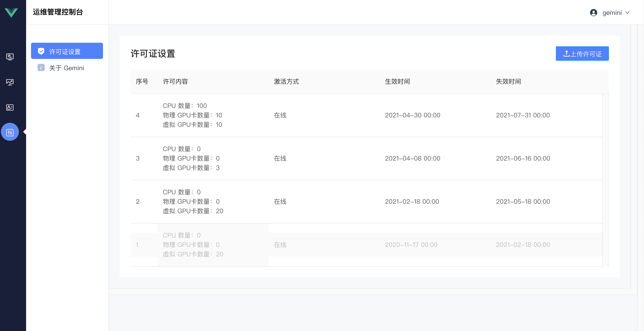Screen dimensions: 644x331
Task: Click the 运维管理控制台 title
Action: point(58,12)
